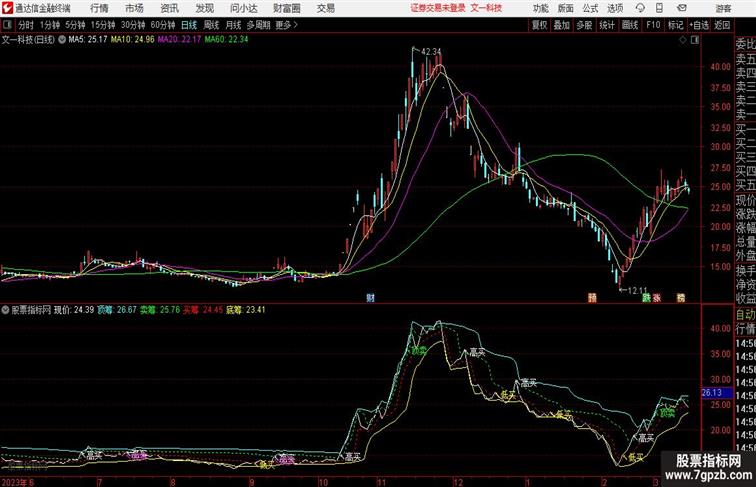Open F10 company info
Viewport: 756px width, 487px height.
coord(653,25)
